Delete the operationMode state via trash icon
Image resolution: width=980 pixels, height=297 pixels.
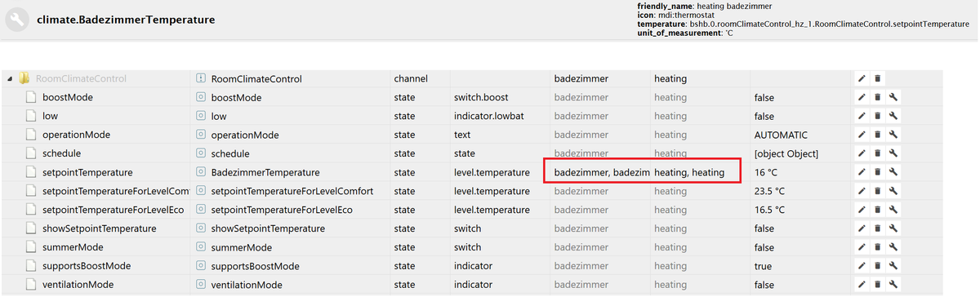[878, 135]
